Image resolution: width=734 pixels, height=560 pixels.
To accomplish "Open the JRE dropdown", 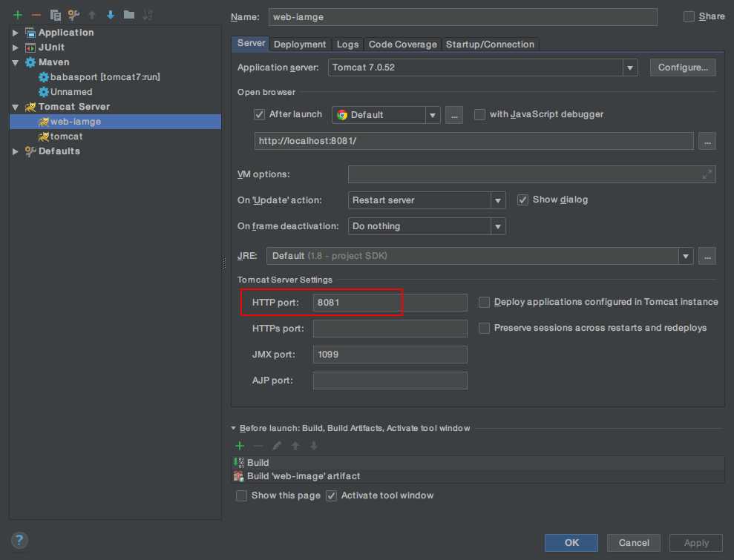I will [686, 257].
